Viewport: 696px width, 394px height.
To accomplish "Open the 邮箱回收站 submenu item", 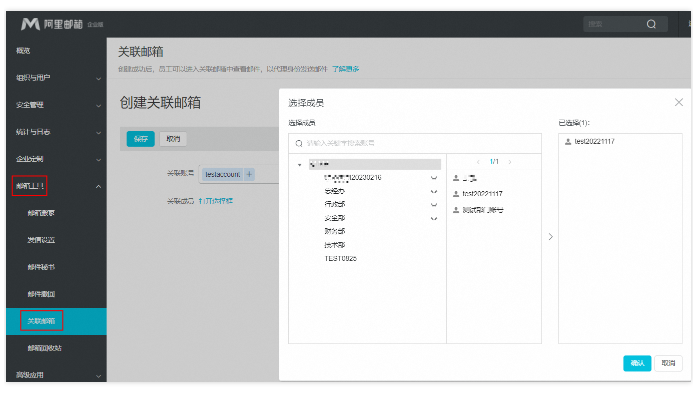I will click(x=44, y=348).
